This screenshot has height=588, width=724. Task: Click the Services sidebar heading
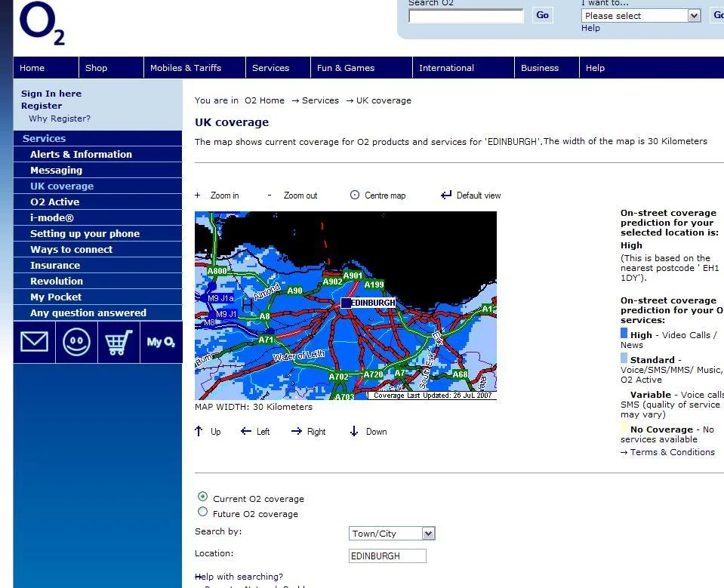coord(98,138)
